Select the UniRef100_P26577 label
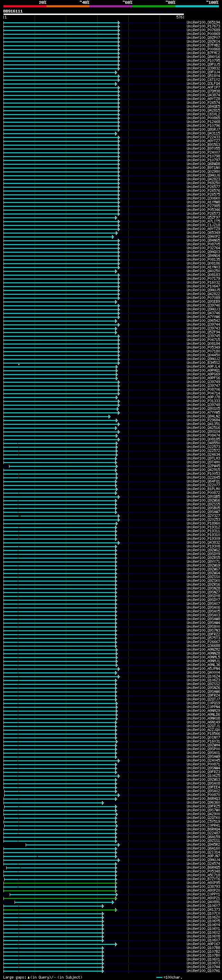Viewport: 222px width, 980px height. point(203,187)
